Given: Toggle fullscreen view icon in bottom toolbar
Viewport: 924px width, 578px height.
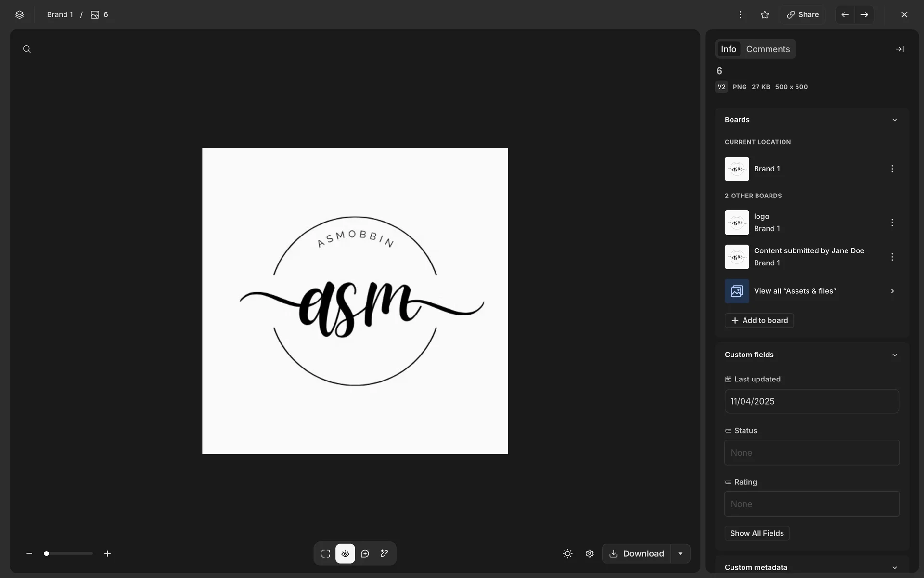Looking at the screenshot, I should 326,553.
